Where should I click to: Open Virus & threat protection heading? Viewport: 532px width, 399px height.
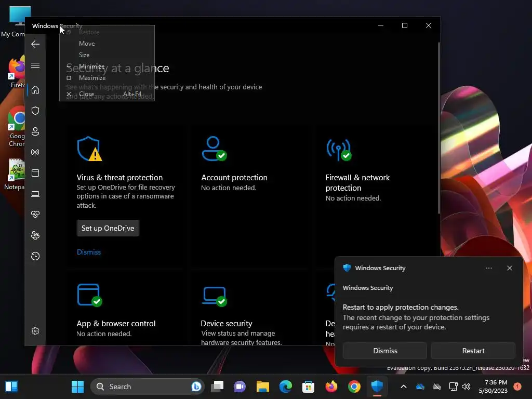[119, 178]
